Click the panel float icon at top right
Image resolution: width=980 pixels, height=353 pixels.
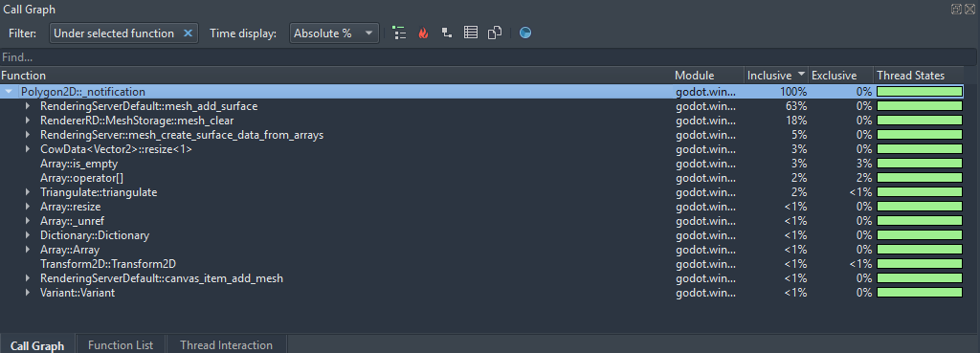pyautogui.click(x=956, y=9)
